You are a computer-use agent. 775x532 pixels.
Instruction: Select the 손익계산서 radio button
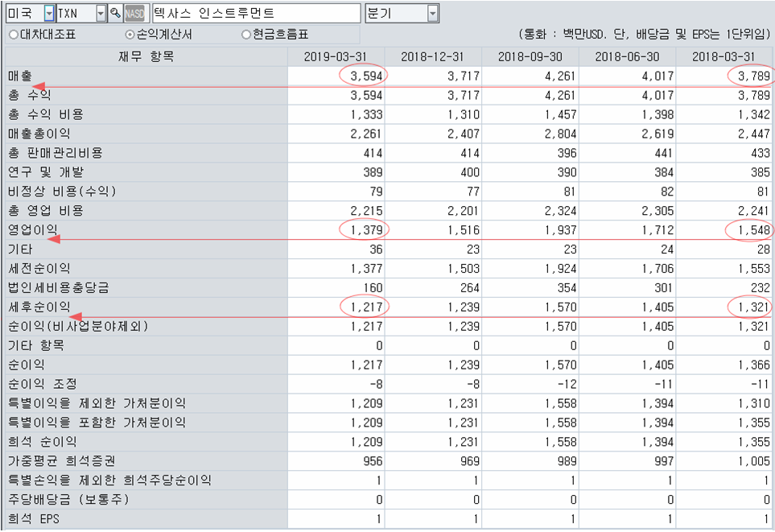(130, 35)
